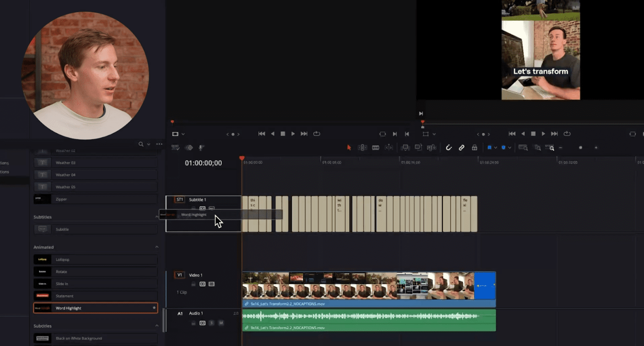Enable the Dynamic Trim tool
Image resolution: width=644 pixels, height=346 pixels.
click(389, 147)
